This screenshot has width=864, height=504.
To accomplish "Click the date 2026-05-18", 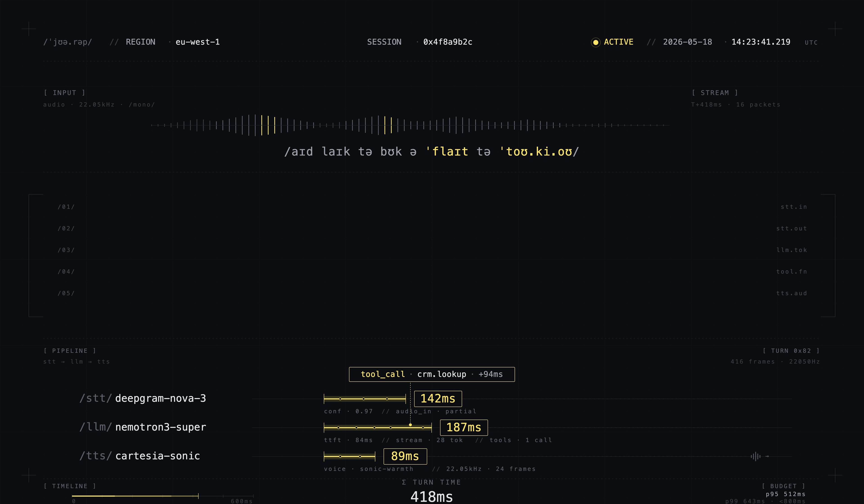I will click(x=687, y=42).
